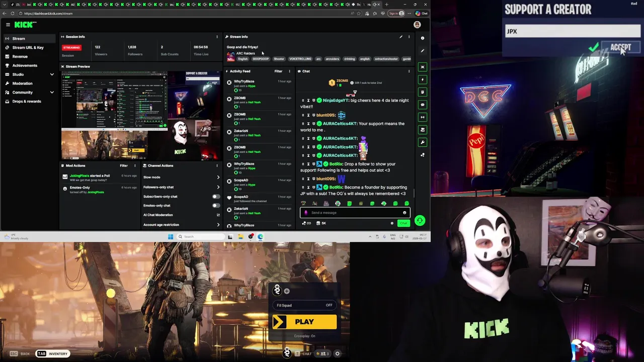Click the ARC Raiders category
Viewport: 644px width, 362px height.
point(246,53)
